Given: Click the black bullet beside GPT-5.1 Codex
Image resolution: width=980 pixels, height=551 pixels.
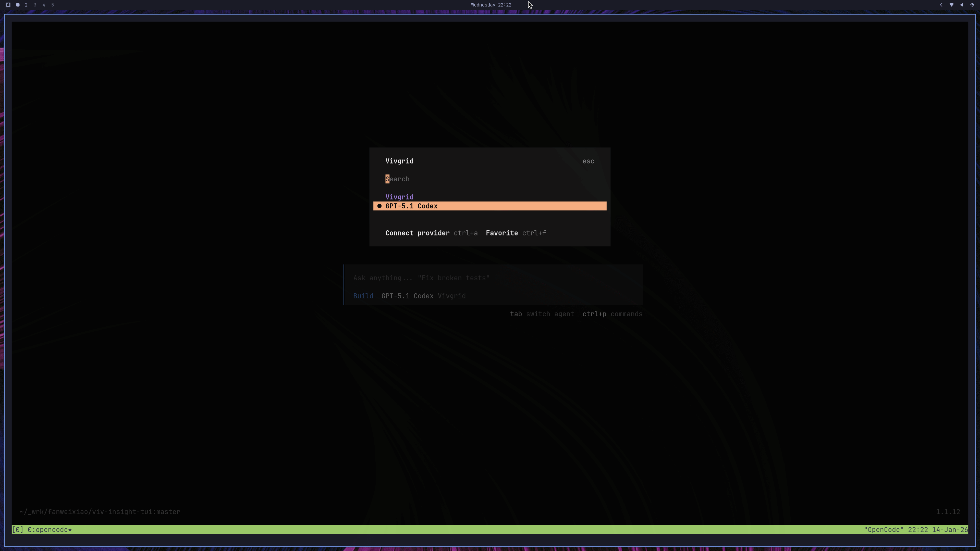Looking at the screenshot, I should click(x=379, y=206).
